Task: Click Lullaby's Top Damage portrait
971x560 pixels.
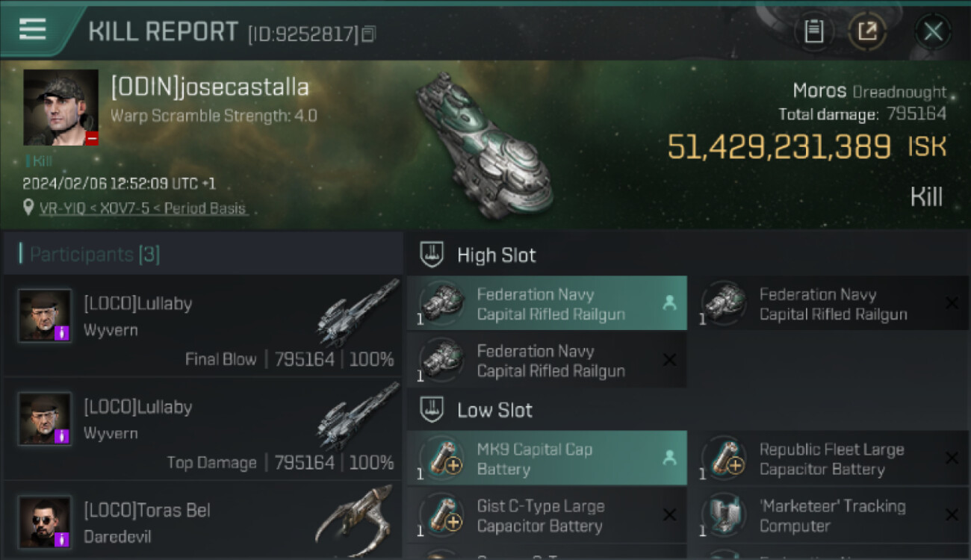Action: (x=45, y=419)
